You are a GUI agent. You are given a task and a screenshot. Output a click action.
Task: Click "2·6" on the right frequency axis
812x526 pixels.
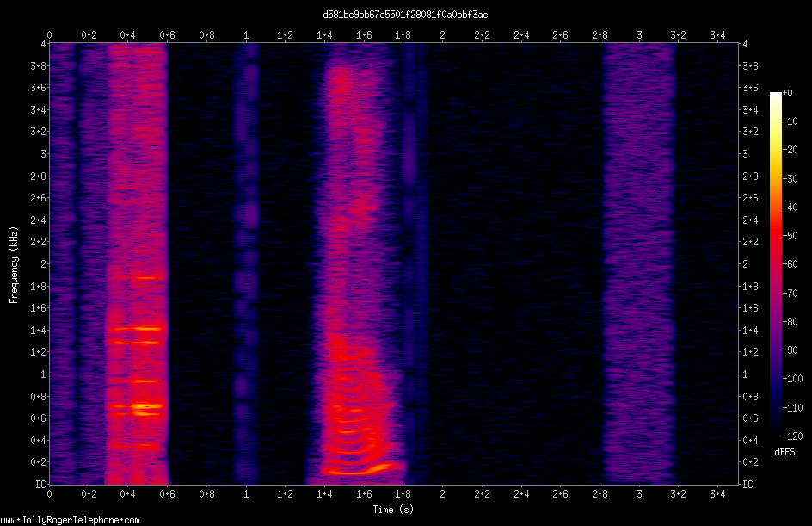[x=750, y=198]
